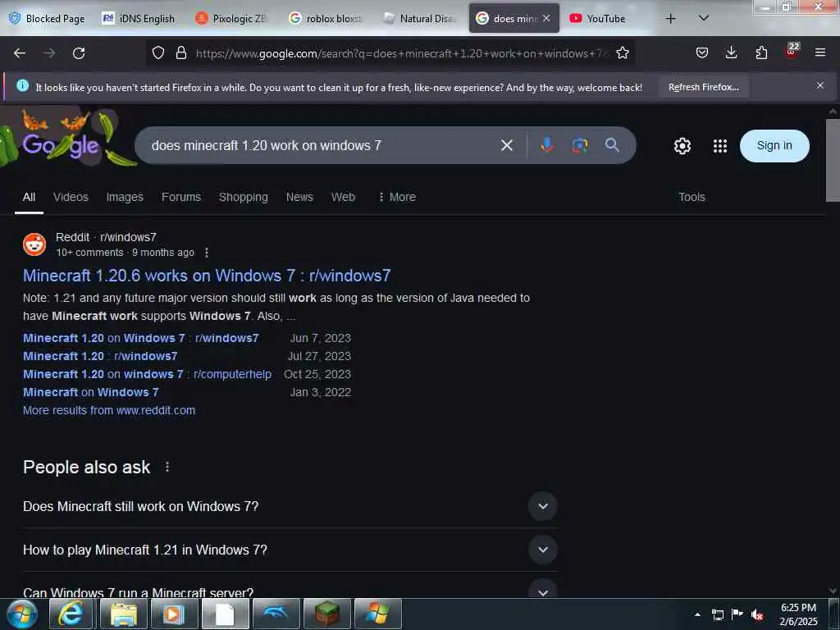Click the Firefox address bar URL
Viewport: 840px width, 630px height.
point(402,53)
